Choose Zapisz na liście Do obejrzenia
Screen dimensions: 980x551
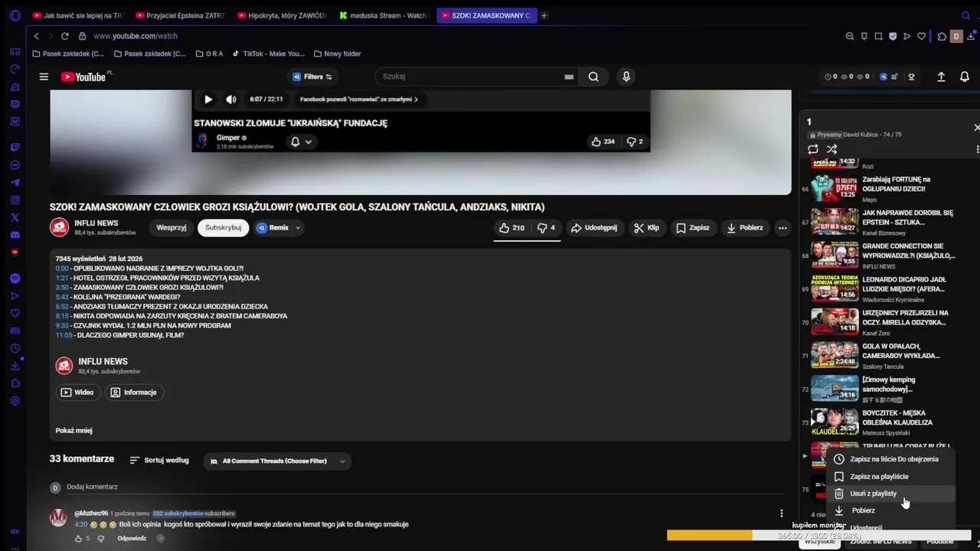tap(890, 459)
